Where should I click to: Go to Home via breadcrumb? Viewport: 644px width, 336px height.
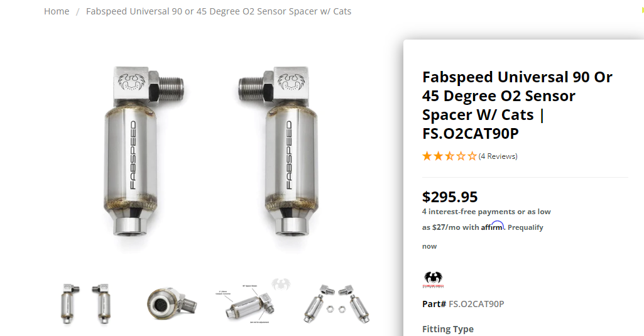[x=57, y=11]
